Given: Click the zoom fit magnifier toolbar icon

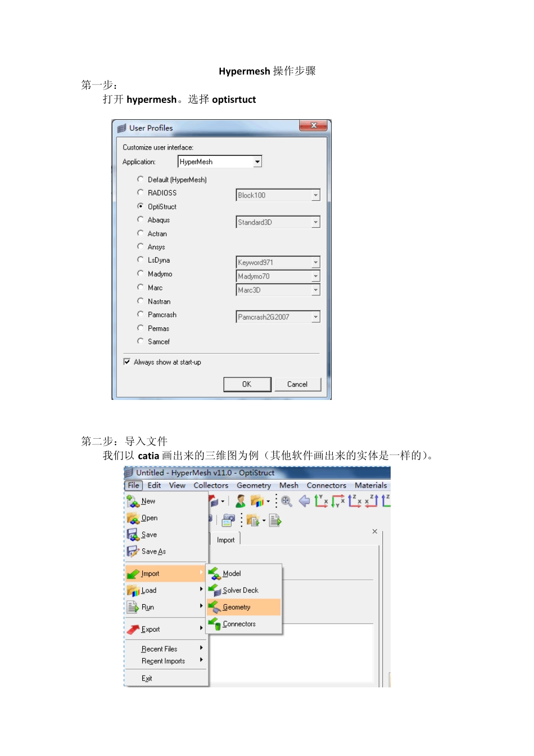Looking at the screenshot, I should point(287,501).
